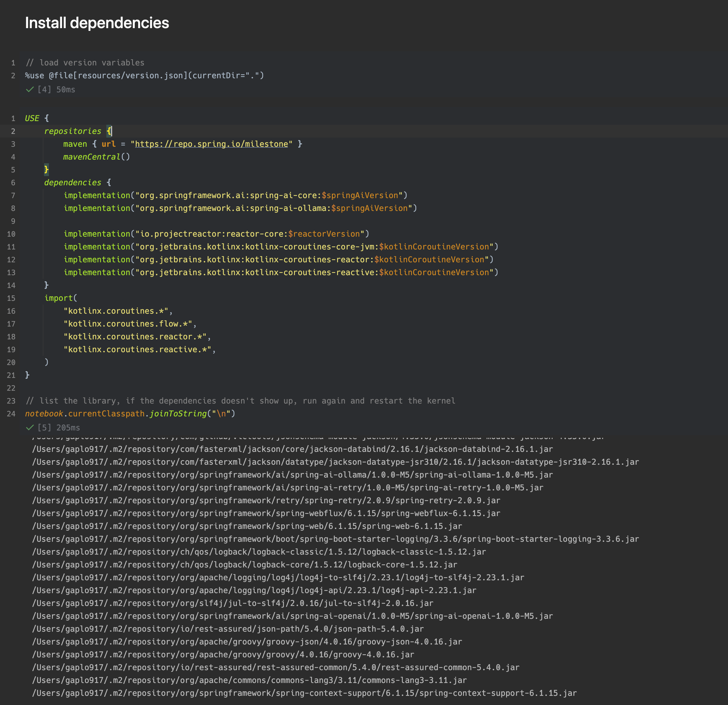Click the groovy-4.0.16.jar output line

(223, 655)
